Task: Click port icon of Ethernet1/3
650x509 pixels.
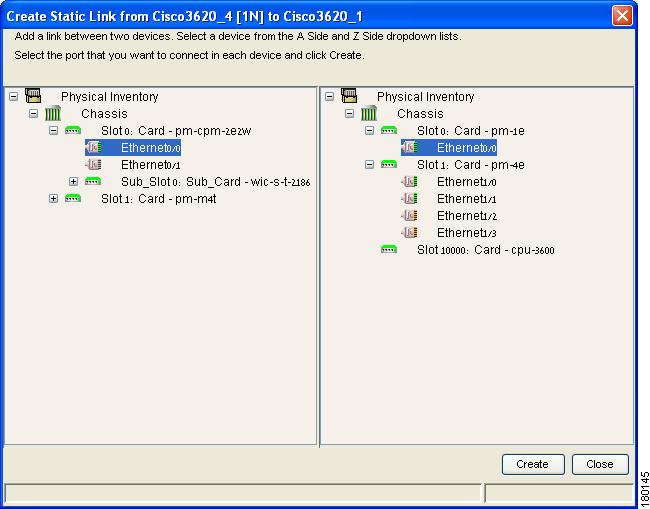Action: [410, 233]
